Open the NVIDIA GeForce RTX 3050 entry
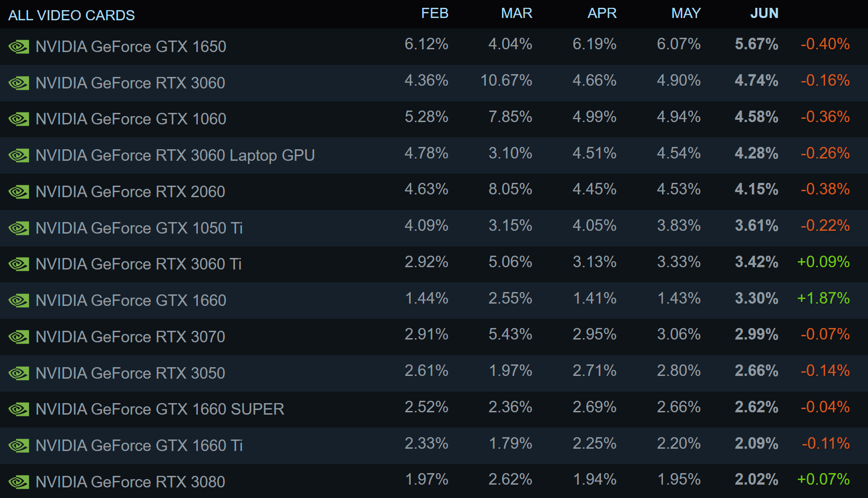The height and width of the screenshot is (498, 868). pyautogui.click(x=130, y=373)
